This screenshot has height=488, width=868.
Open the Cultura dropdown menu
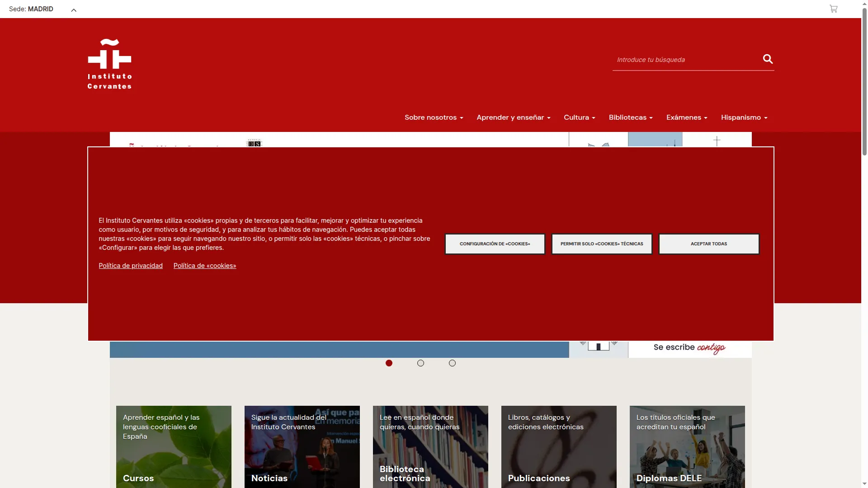click(x=579, y=117)
